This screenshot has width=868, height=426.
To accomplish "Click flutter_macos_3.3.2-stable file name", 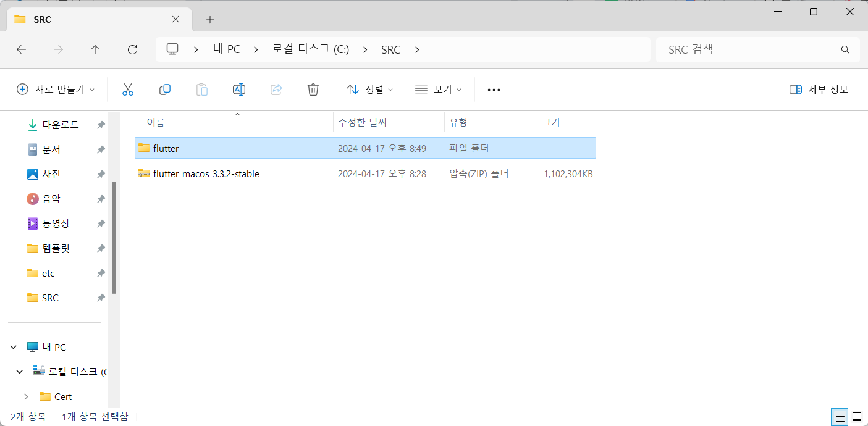I will (206, 174).
